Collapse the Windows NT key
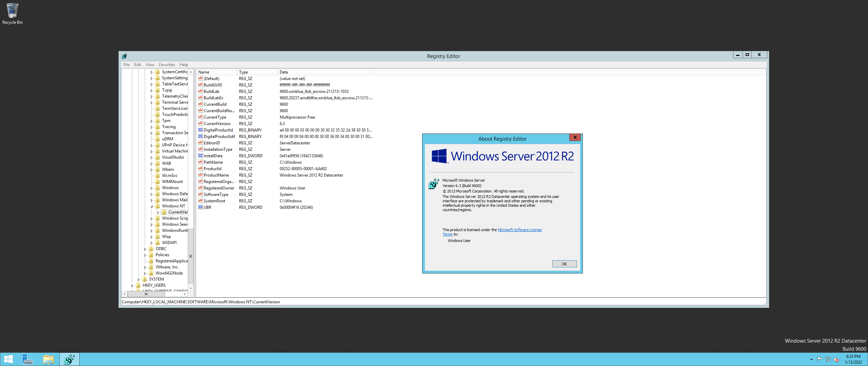 pos(152,206)
